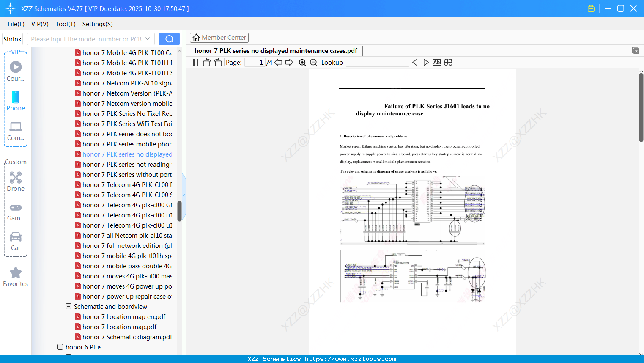Click the Shrink button
Screen dimensions: 644x363
tap(12, 39)
